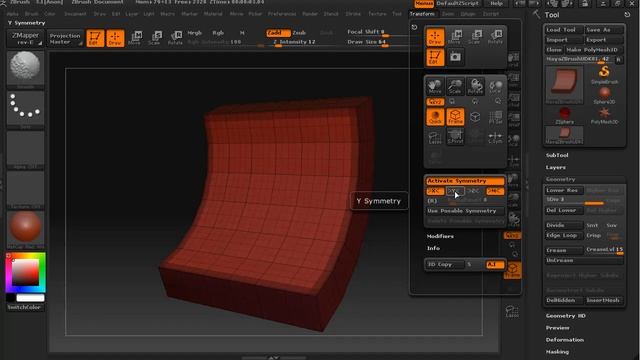This screenshot has height=360, width=640.
Task: Toggle Zadd sculpt mode
Action: tap(278, 33)
